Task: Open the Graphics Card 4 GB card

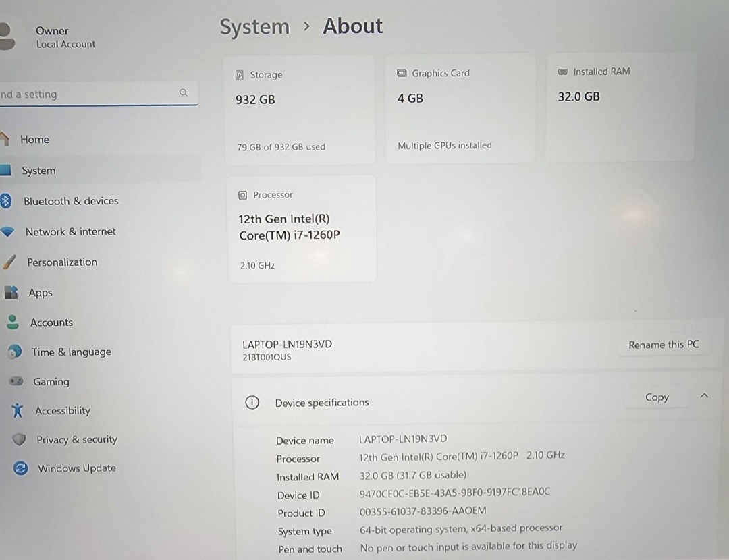Action: click(x=460, y=108)
